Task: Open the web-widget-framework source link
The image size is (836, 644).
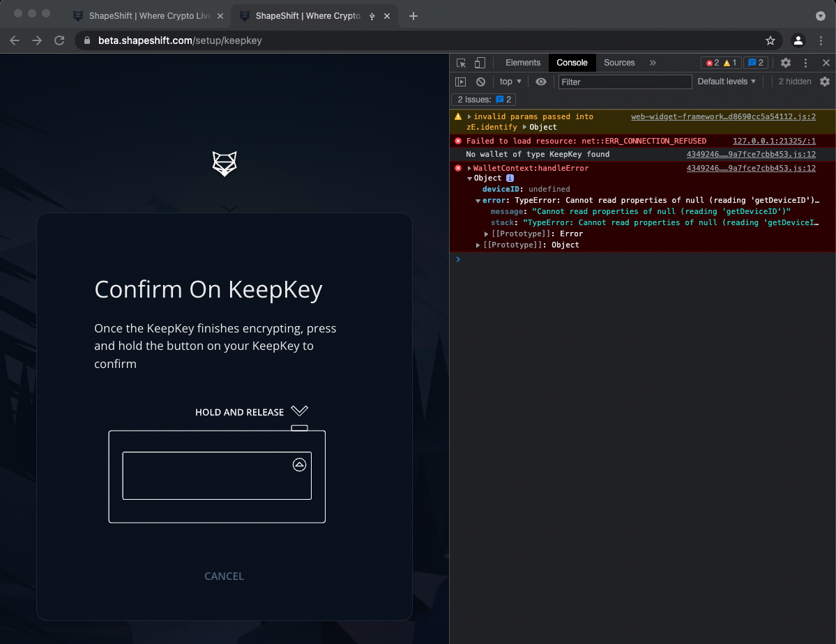Action: pos(723,116)
